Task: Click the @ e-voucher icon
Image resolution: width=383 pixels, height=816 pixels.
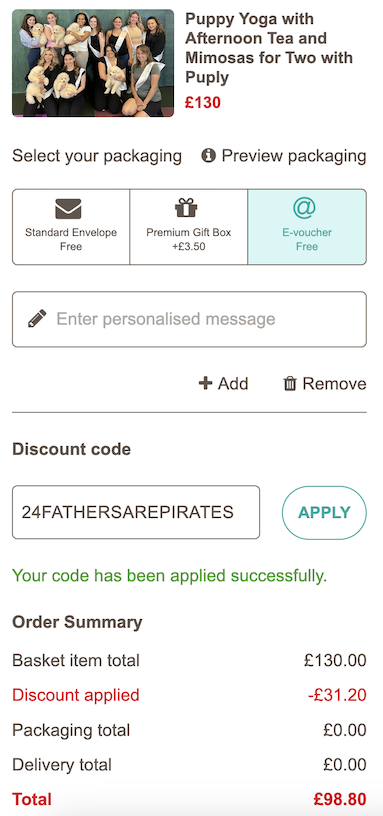Action: click(304, 208)
